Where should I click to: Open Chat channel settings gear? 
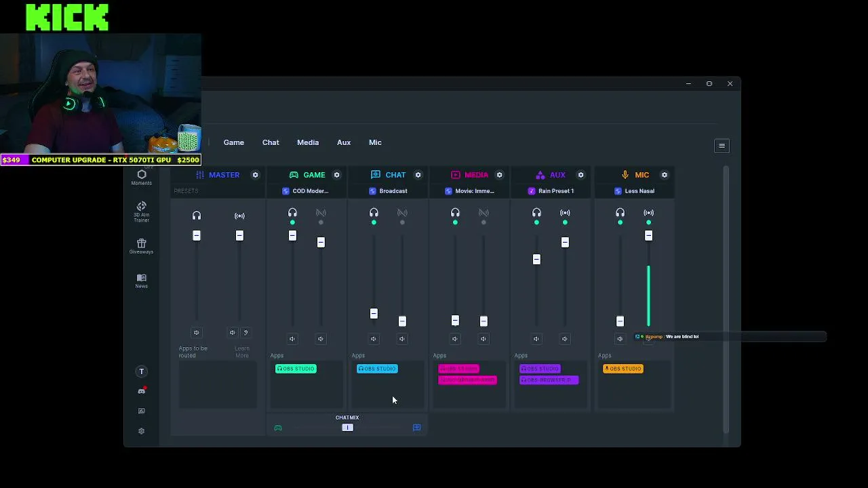pyautogui.click(x=418, y=175)
